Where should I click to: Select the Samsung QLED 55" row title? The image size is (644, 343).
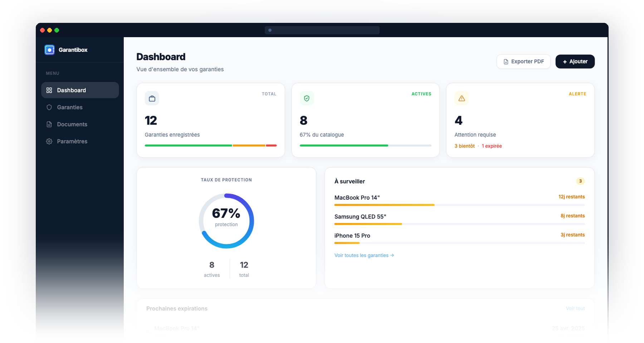(x=360, y=217)
